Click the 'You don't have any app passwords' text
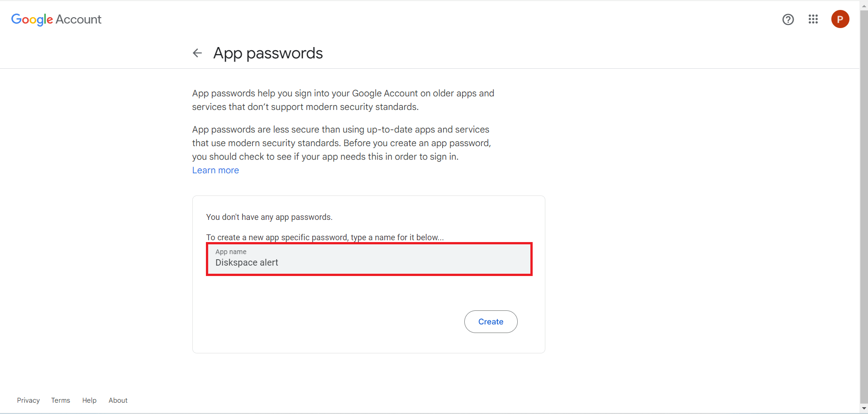The height and width of the screenshot is (414, 868). point(269,217)
